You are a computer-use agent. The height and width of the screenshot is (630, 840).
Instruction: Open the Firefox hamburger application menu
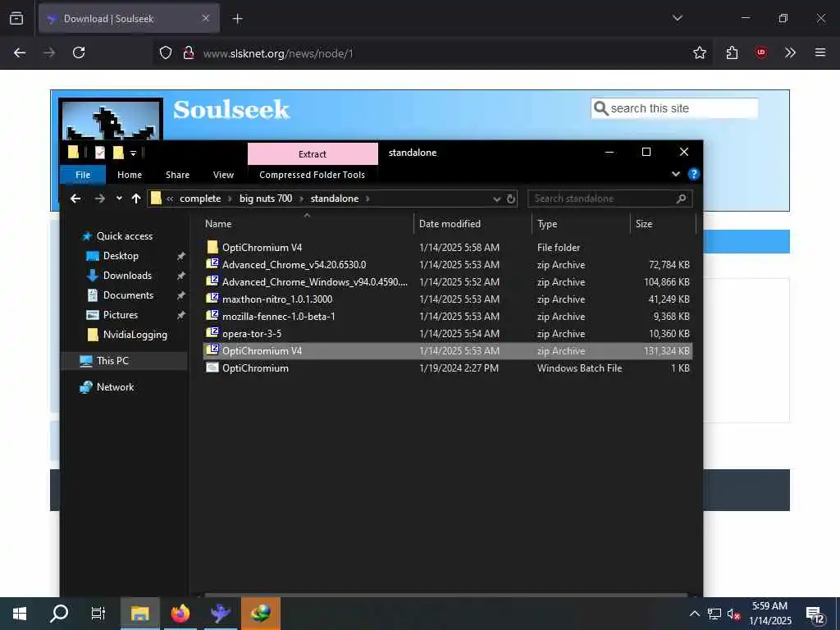pyautogui.click(x=820, y=52)
